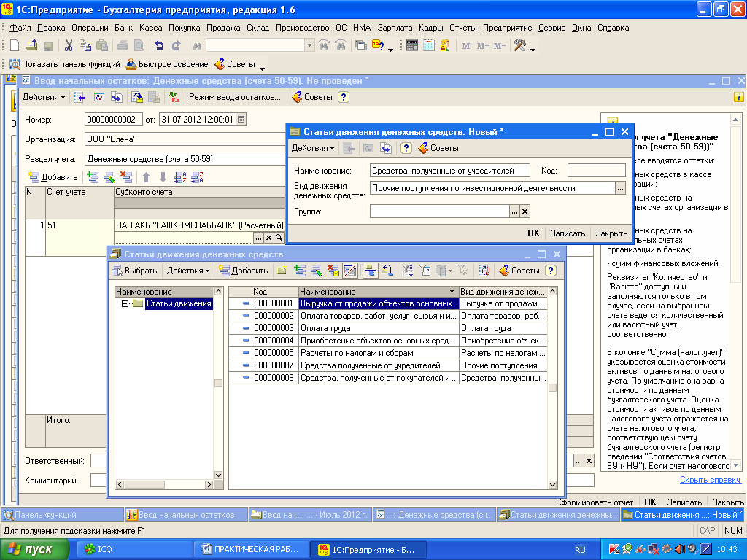Screen dimensions: 747x560
Task: Click Наименование column sort arrow in list
Action: (x=452, y=292)
